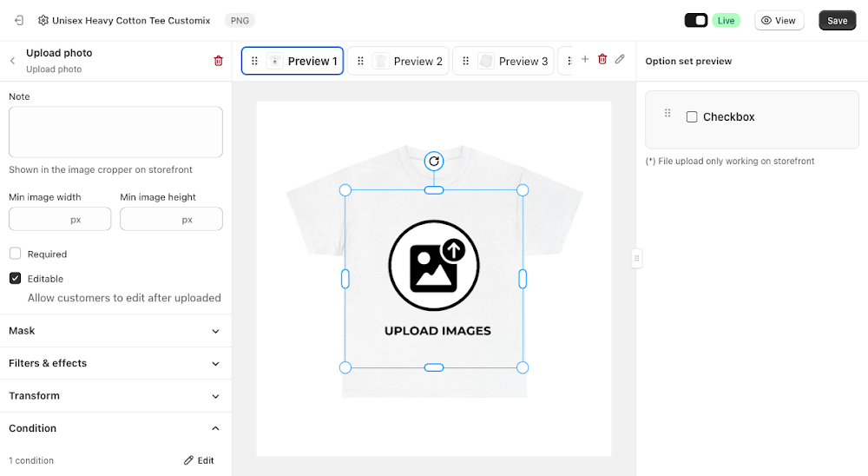Click the Save button
Image resolution: width=868 pixels, height=476 pixels.
[837, 21]
